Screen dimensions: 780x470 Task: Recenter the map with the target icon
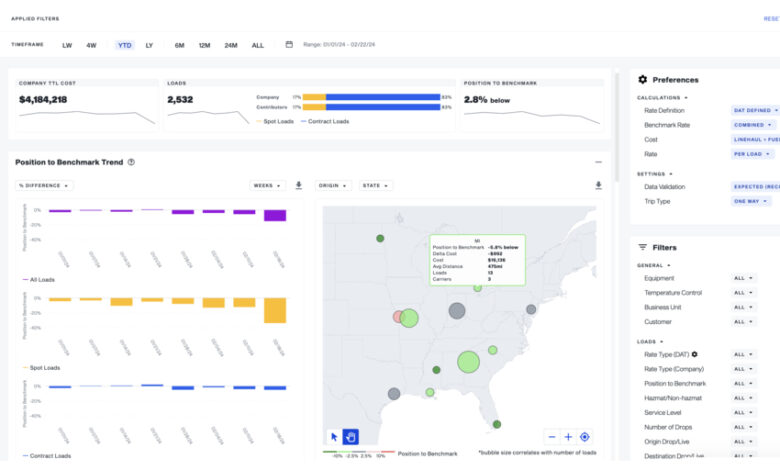point(585,436)
